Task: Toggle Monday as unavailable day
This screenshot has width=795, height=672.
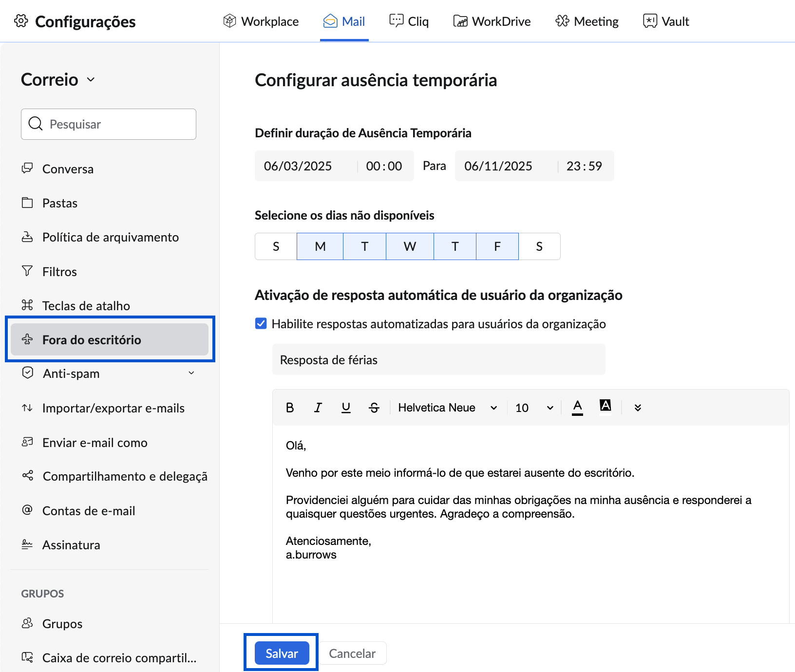Action: tap(320, 246)
